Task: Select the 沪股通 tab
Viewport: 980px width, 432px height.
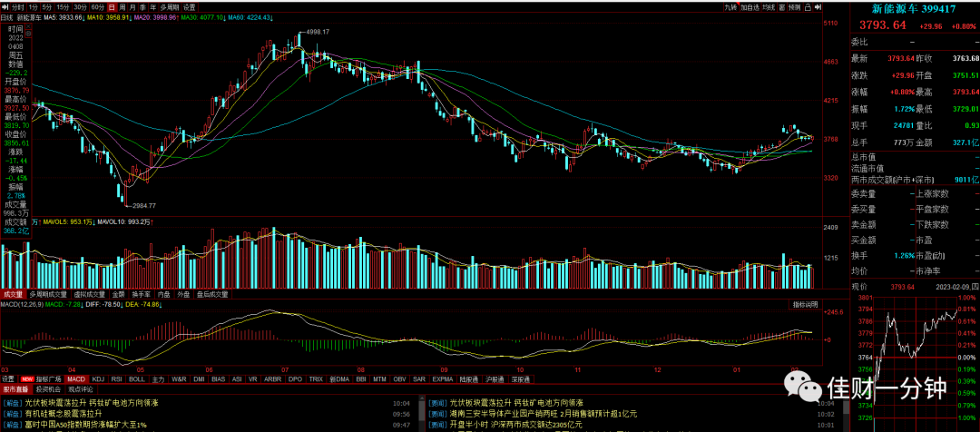Action: click(495, 378)
